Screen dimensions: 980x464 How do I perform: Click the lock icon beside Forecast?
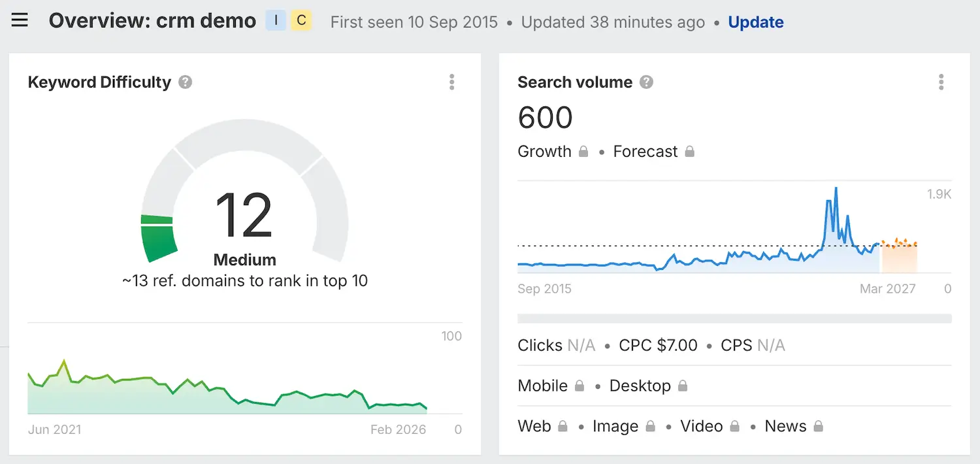point(689,152)
